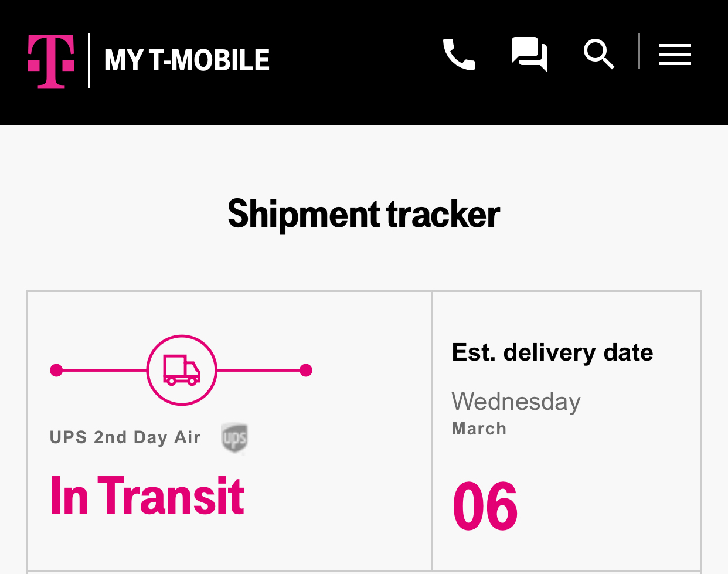Click the right destination dot on tracker

tap(306, 369)
